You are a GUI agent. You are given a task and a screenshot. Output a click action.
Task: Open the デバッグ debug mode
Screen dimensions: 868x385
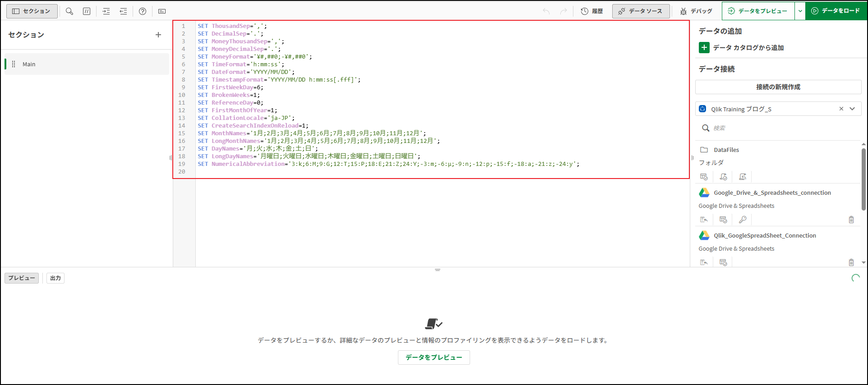pos(696,11)
